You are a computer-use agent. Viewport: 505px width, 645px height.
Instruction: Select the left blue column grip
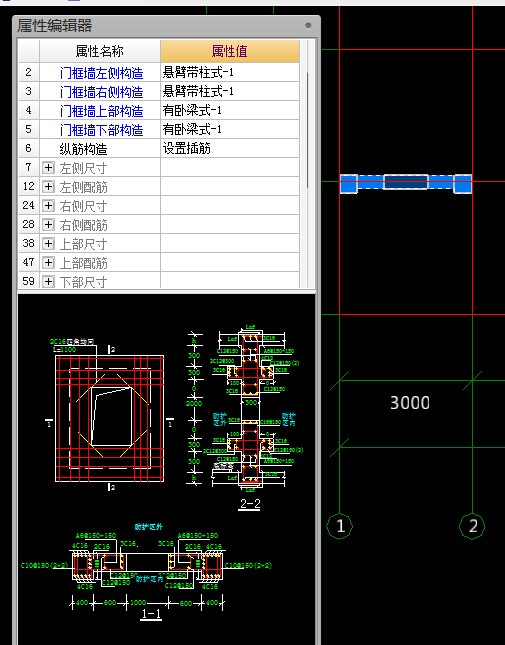coord(349,184)
